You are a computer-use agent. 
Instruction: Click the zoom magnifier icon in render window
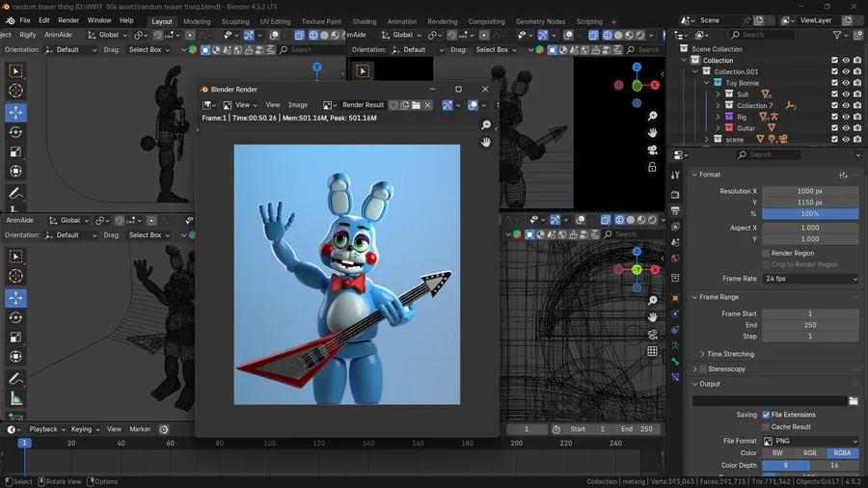coord(486,125)
